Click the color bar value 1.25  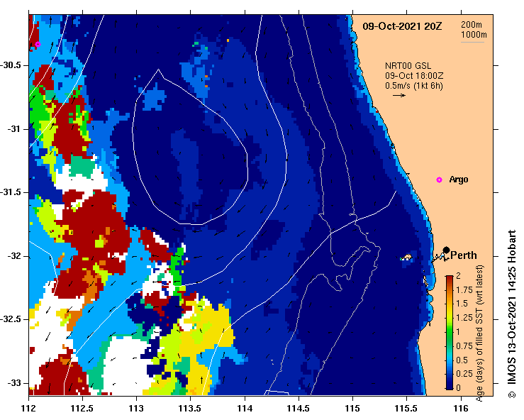464,318
